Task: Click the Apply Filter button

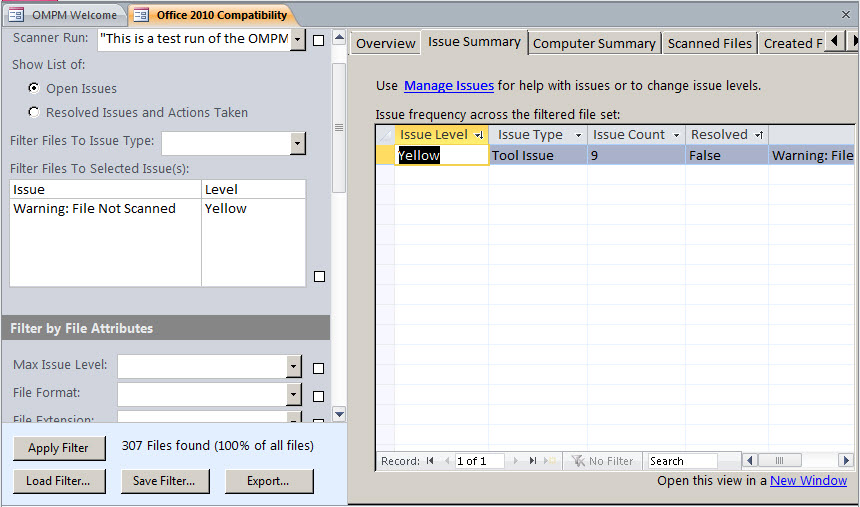Action: coord(59,448)
